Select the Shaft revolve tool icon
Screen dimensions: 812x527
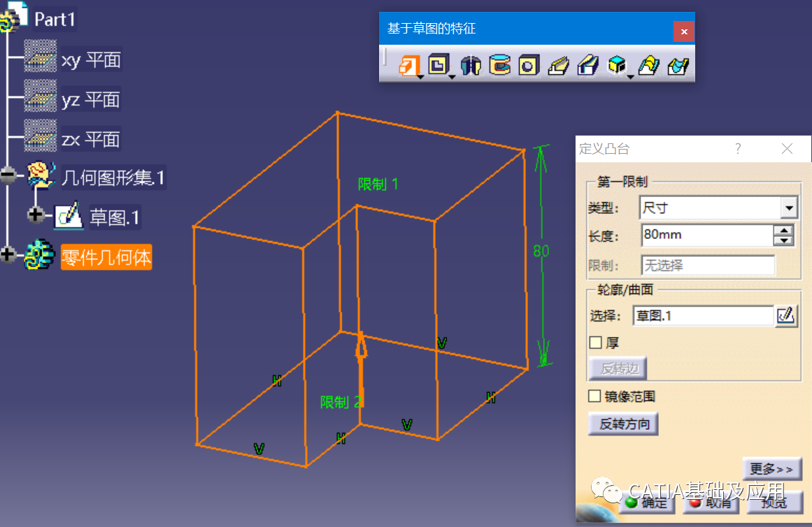pyautogui.click(x=471, y=66)
